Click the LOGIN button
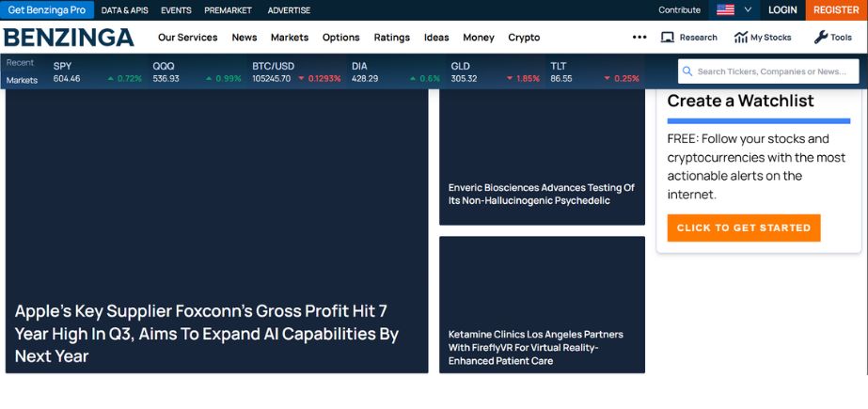Viewport: 868px width, 409px height. click(782, 10)
